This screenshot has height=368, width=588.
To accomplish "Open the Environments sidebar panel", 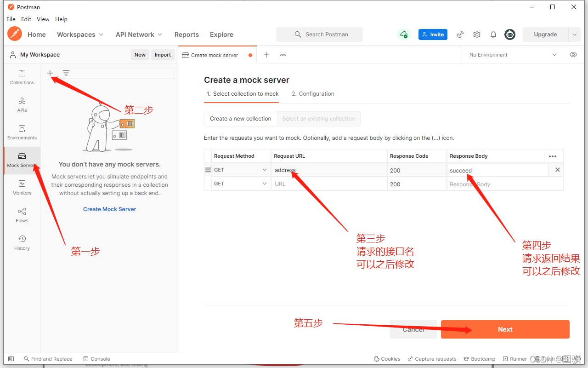I will tap(22, 132).
